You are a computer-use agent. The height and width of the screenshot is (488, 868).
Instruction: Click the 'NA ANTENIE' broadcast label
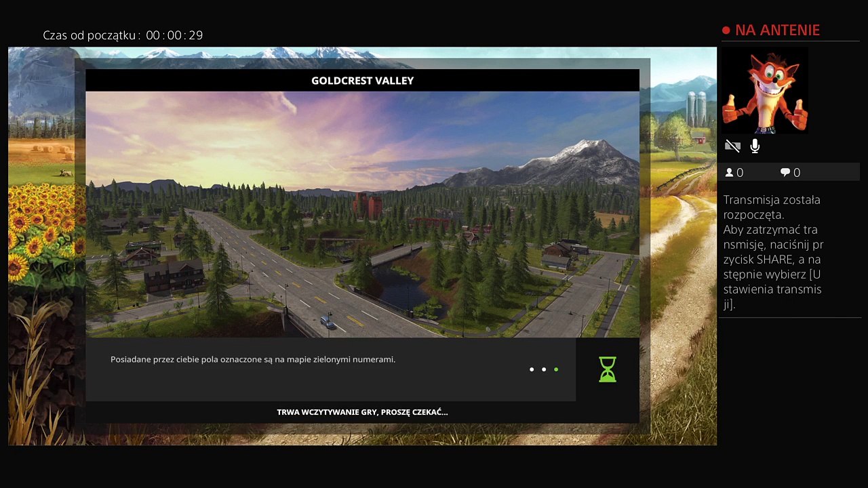pyautogui.click(x=777, y=30)
